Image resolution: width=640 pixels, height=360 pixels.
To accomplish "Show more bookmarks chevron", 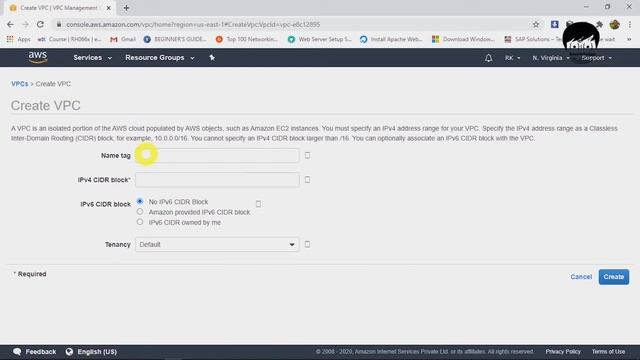I will (629, 39).
